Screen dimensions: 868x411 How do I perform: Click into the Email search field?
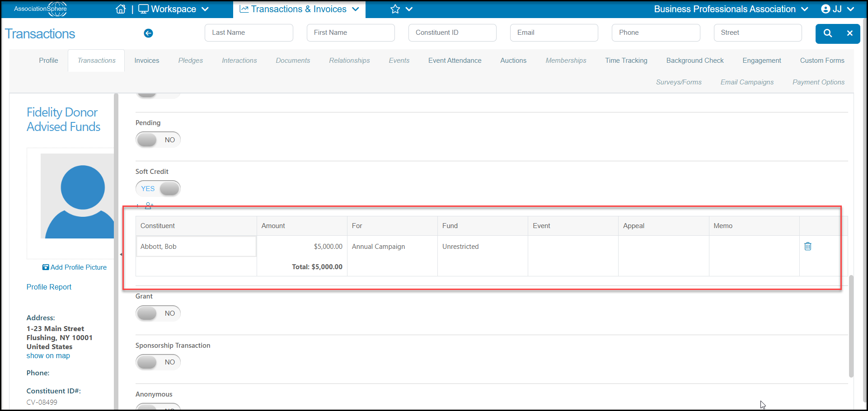(x=554, y=33)
